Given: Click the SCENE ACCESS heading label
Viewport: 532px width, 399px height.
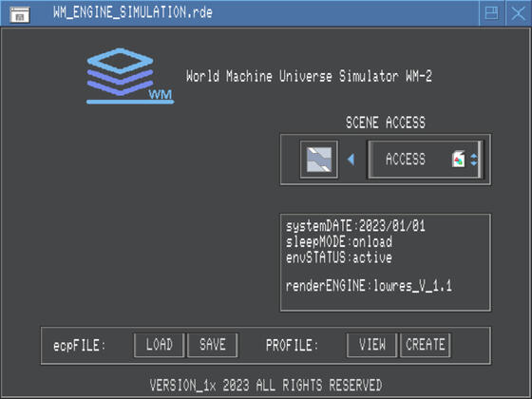Looking at the screenshot, I should pyautogui.click(x=386, y=123).
